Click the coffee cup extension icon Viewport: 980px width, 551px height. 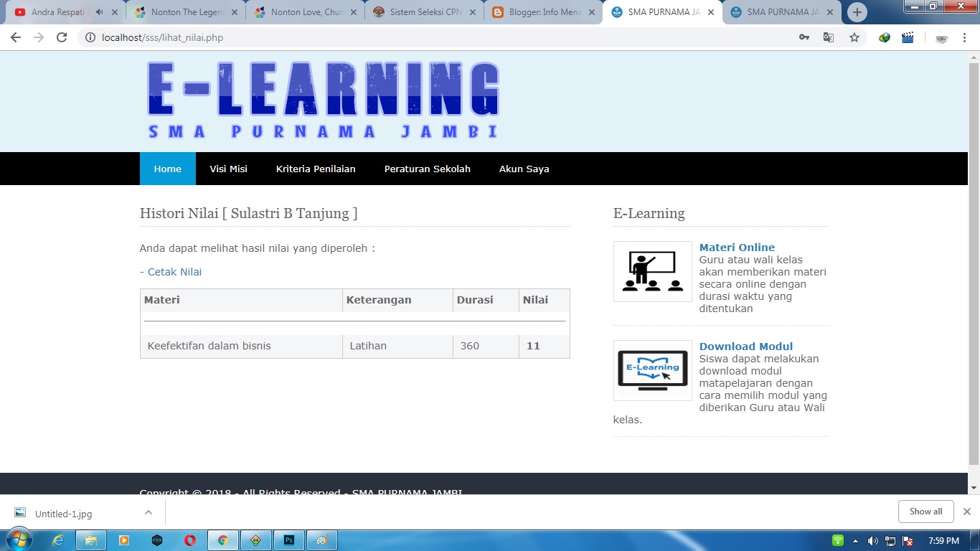tap(941, 37)
